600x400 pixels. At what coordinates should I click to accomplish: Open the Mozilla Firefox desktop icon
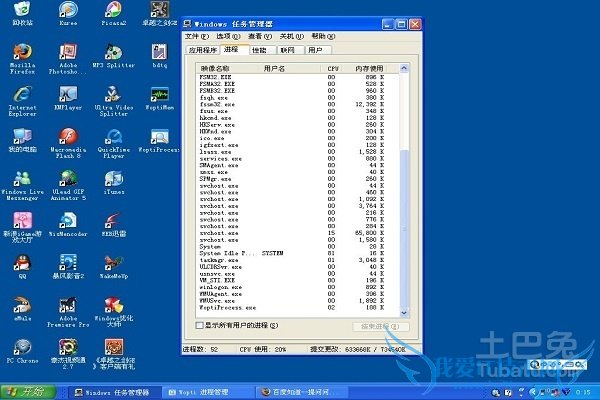(22, 52)
